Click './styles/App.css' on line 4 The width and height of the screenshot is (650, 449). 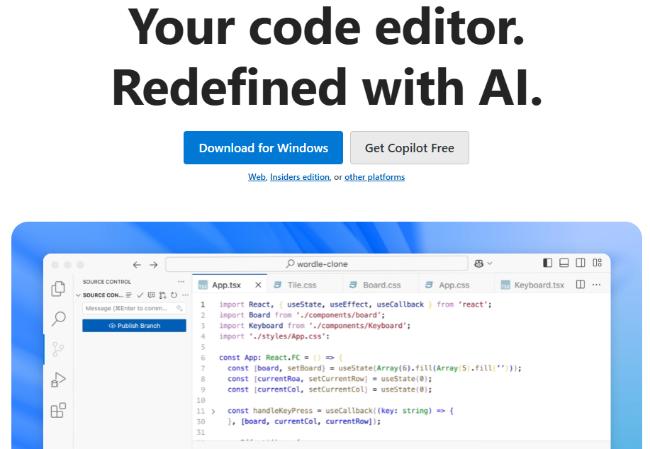[x=288, y=336]
